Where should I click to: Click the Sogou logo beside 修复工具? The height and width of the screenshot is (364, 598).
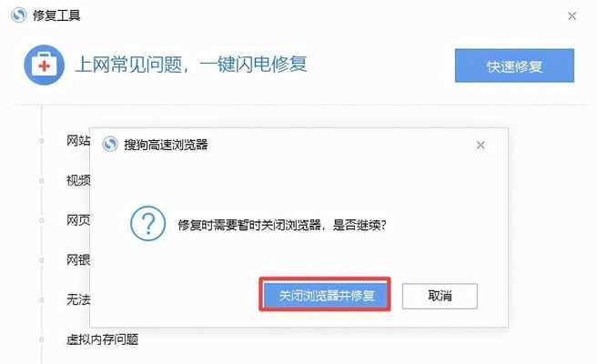pos(19,15)
